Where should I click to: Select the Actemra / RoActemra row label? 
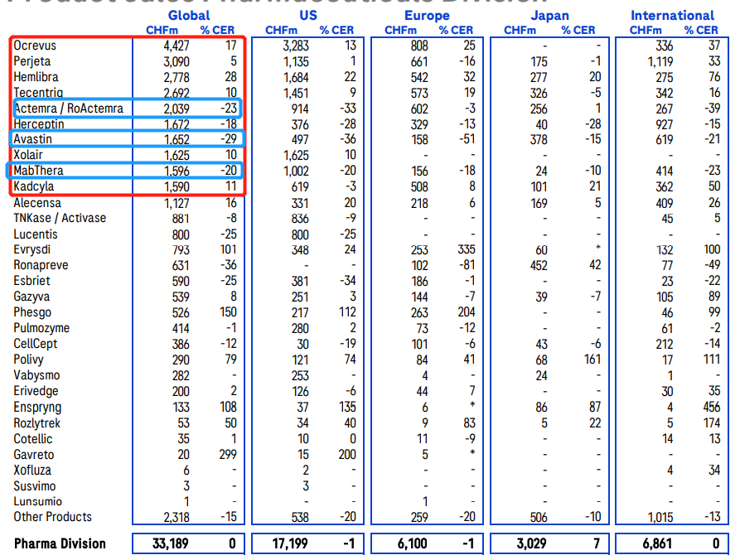click(x=69, y=109)
